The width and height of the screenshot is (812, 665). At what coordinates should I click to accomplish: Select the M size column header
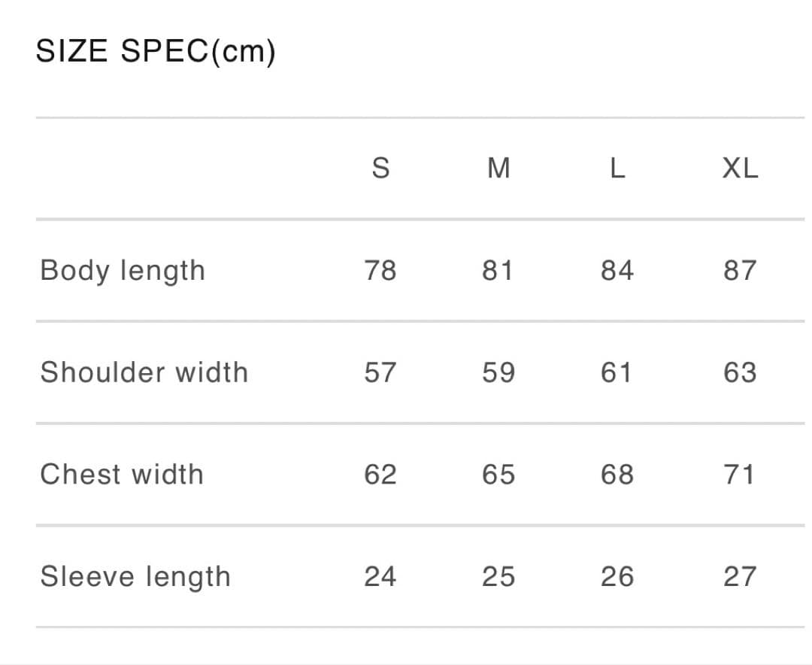(x=498, y=168)
